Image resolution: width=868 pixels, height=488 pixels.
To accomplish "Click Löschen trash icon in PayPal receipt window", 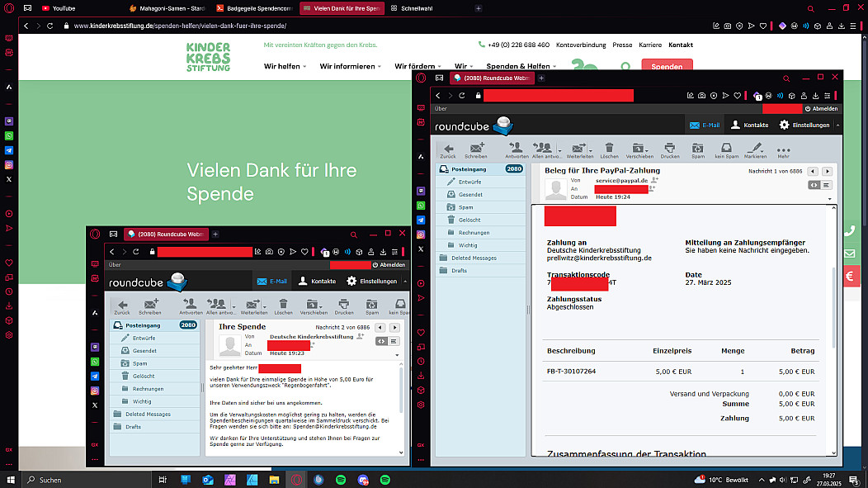I will [x=609, y=149].
